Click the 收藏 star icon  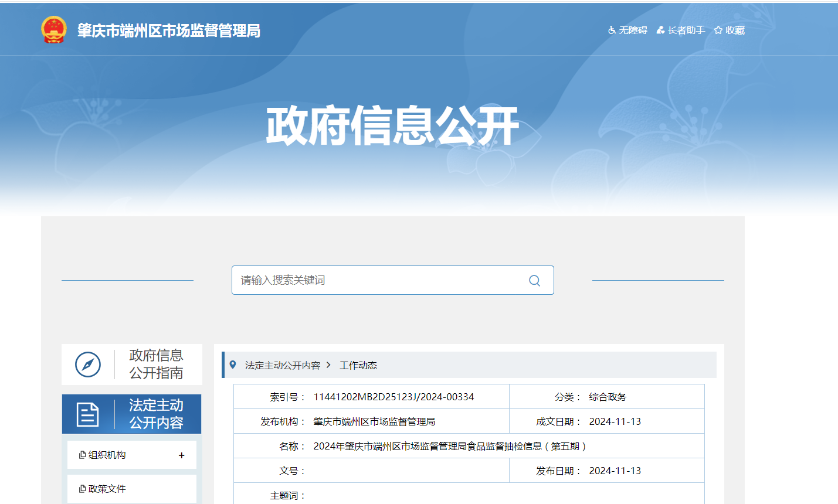(x=718, y=30)
